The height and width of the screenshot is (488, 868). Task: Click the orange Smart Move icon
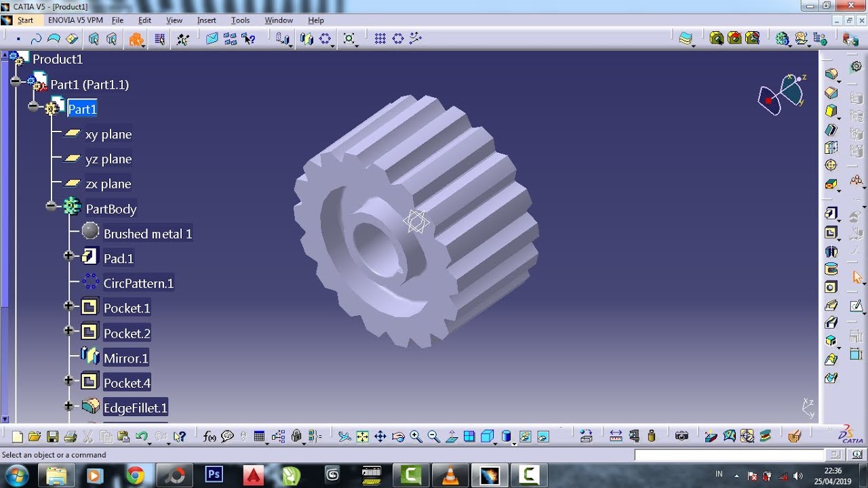tap(137, 39)
